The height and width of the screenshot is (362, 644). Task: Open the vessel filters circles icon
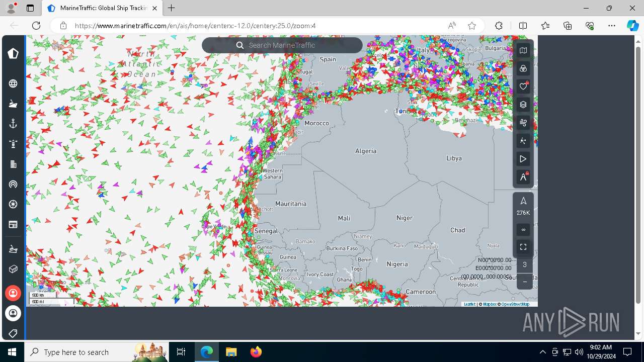[x=523, y=68]
